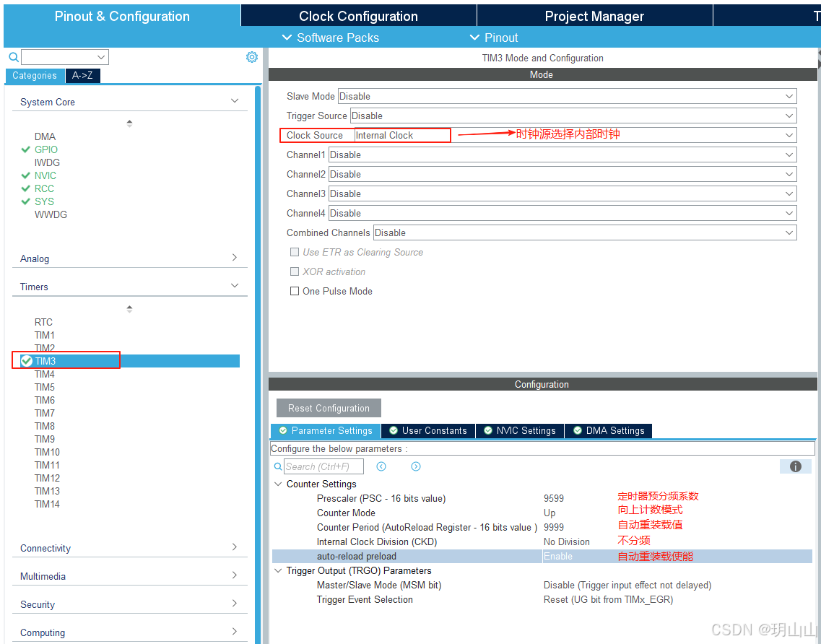The width and height of the screenshot is (821, 644).
Task: Open the Pinout menu
Action: point(494,38)
